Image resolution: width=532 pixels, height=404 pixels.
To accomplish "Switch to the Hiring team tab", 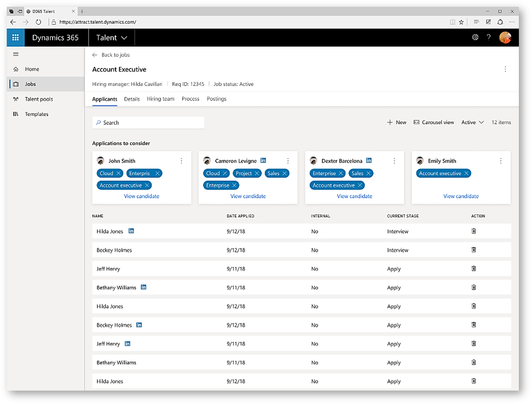I will 161,99.
